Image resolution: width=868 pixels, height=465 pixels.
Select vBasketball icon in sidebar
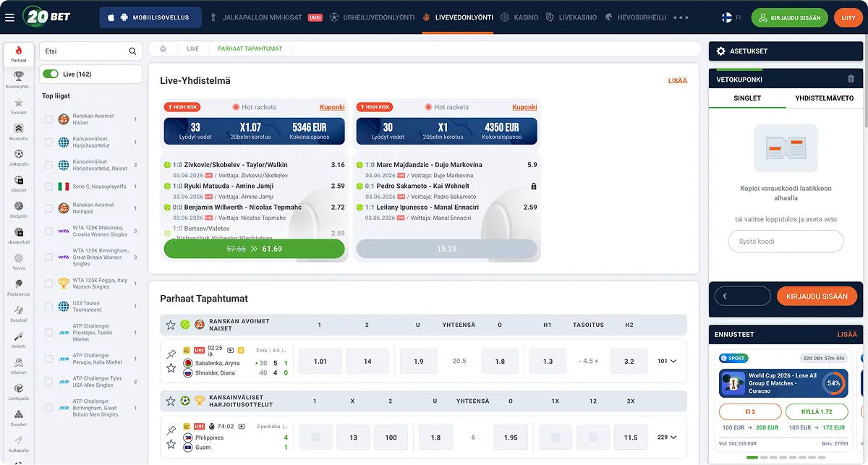point(19,236)
